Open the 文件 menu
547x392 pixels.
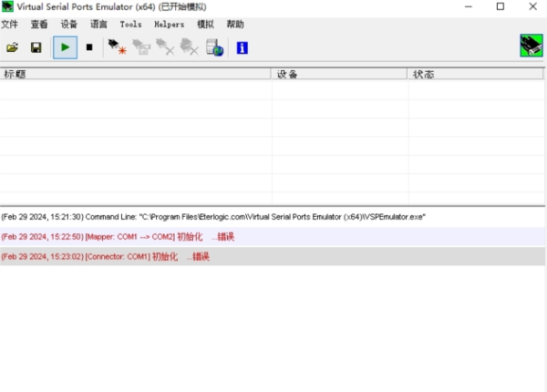[x=9, y=25]
